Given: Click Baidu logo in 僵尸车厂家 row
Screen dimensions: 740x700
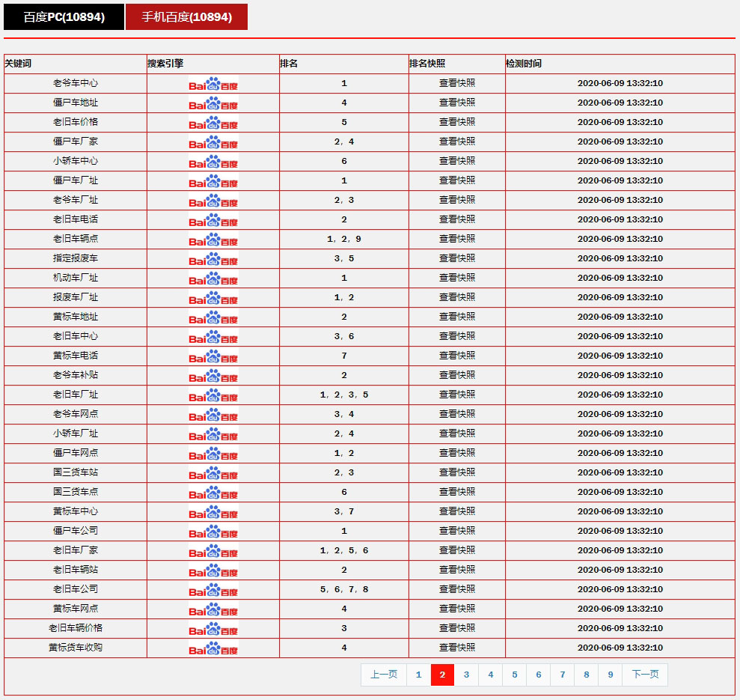Looking at the screenshot, I should tap(213, 142).
